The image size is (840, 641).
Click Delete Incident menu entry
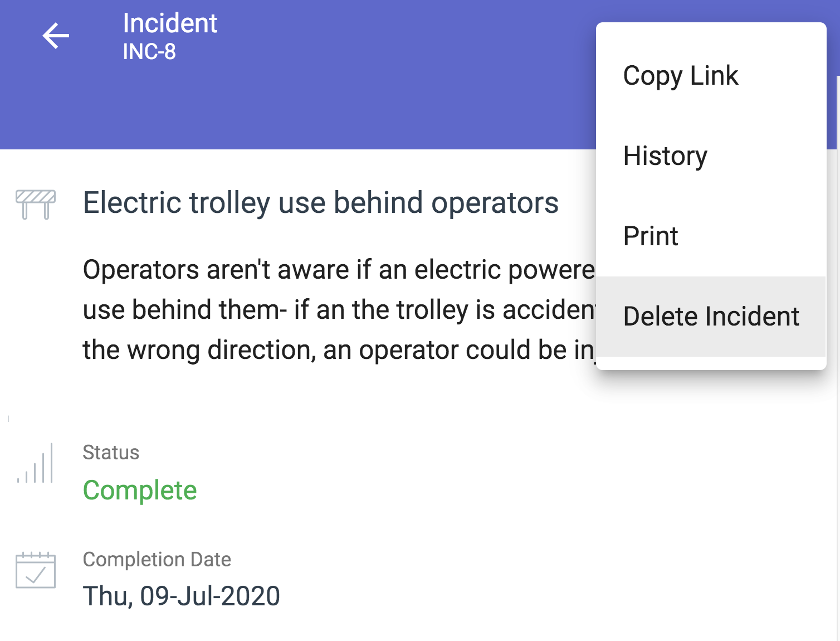click(x=711, y=317)
